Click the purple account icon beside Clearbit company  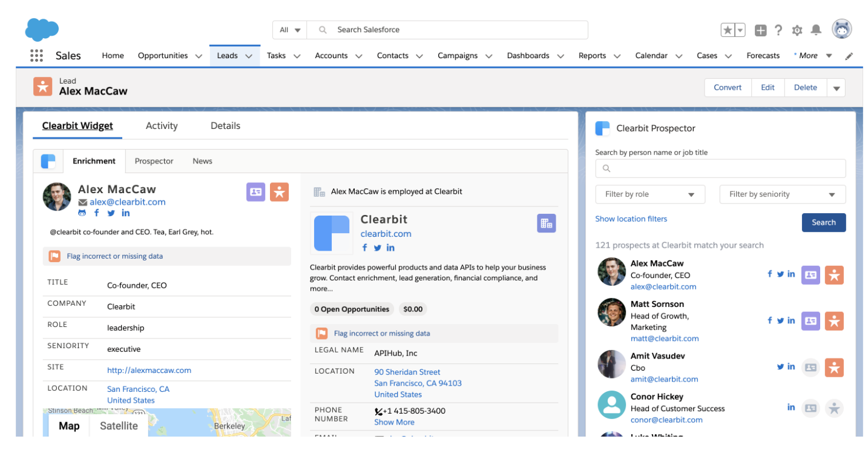546,223
